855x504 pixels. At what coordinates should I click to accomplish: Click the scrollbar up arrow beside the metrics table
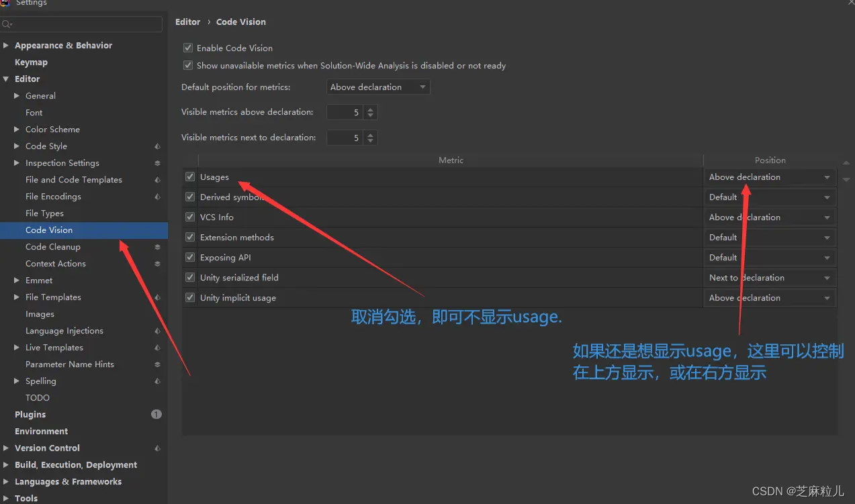tap(846, 162)
